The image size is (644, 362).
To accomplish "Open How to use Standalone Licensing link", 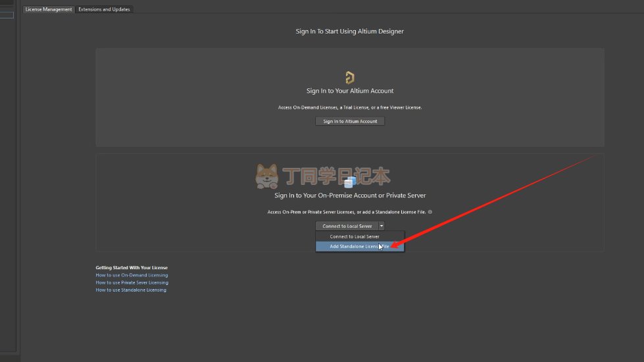I will click(x=131, y=290).
